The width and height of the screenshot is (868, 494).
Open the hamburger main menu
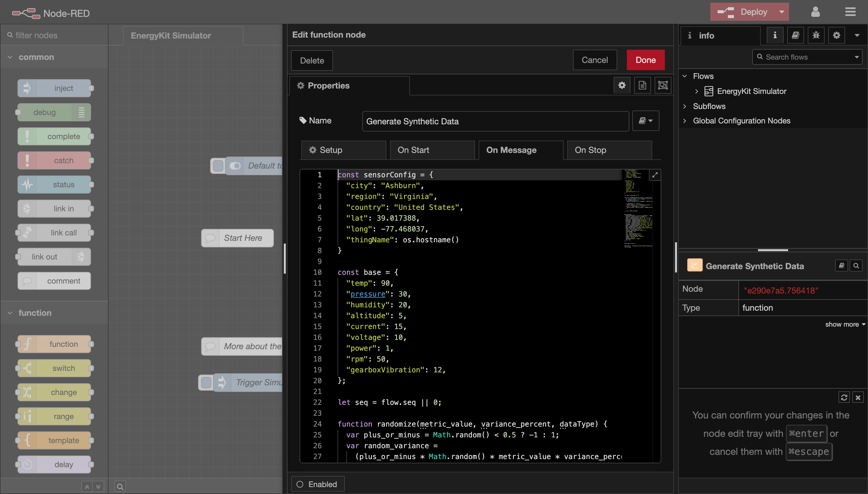pos(850,12)
